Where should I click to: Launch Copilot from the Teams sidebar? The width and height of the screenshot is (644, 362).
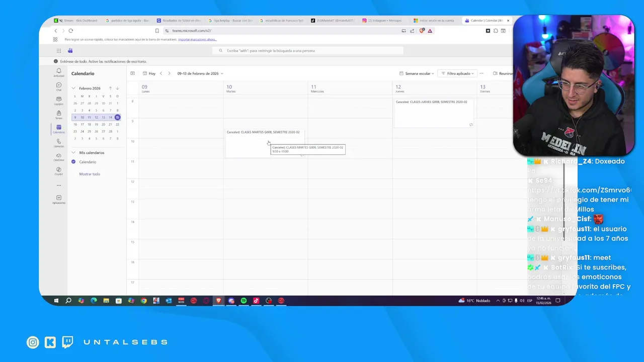point(59,171)
